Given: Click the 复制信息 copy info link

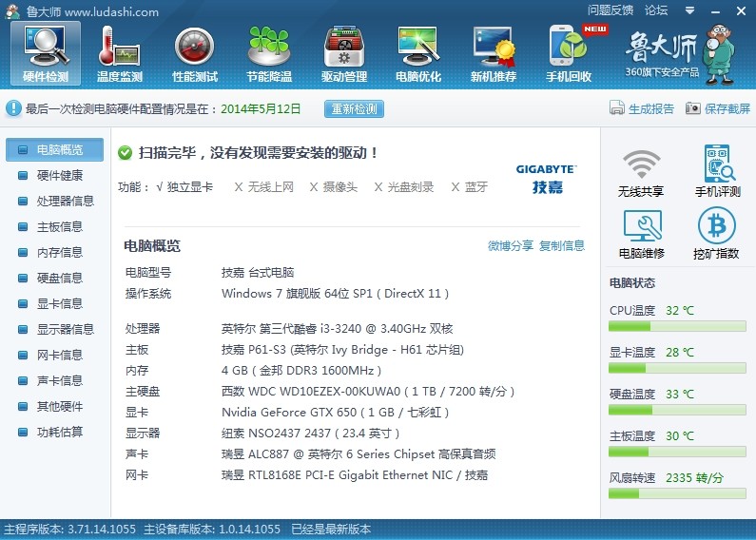Looking at the screenshot, I should pyautogui.click(x=562, y=246).
